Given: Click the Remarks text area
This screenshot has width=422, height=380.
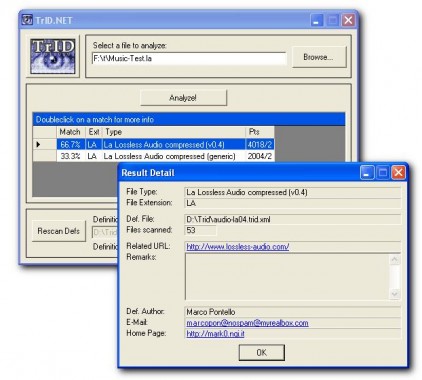Looking at the screenshot, I should point(287,276).
